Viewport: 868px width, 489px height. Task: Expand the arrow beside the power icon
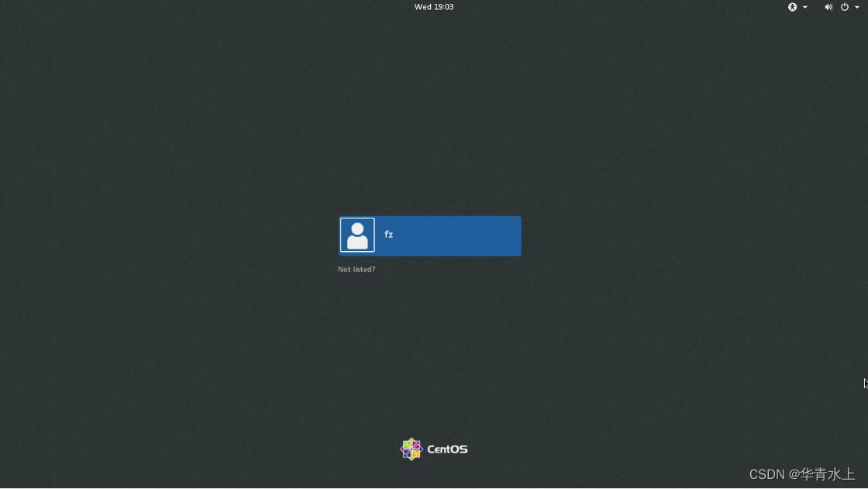click(x=856, y=7)
